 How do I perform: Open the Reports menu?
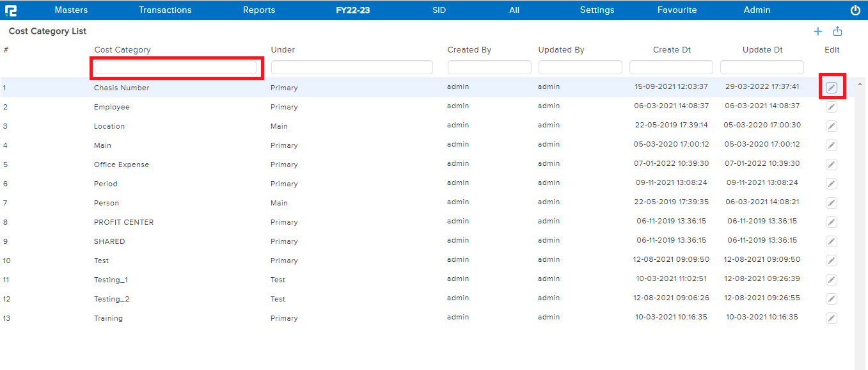tap(258, 10)
